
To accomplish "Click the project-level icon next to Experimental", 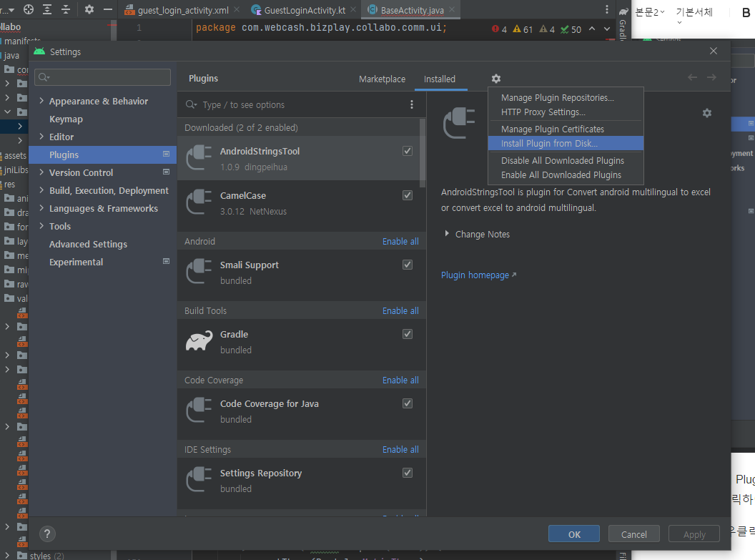I will point(166,262).
